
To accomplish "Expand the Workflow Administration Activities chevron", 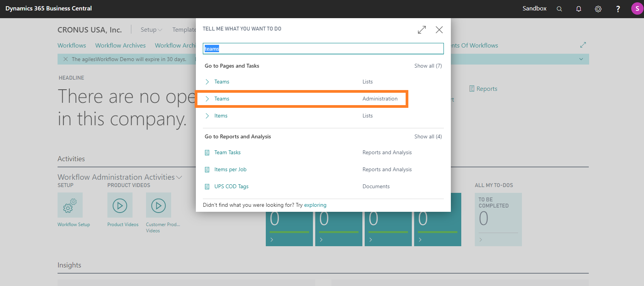I will [179, 177].
